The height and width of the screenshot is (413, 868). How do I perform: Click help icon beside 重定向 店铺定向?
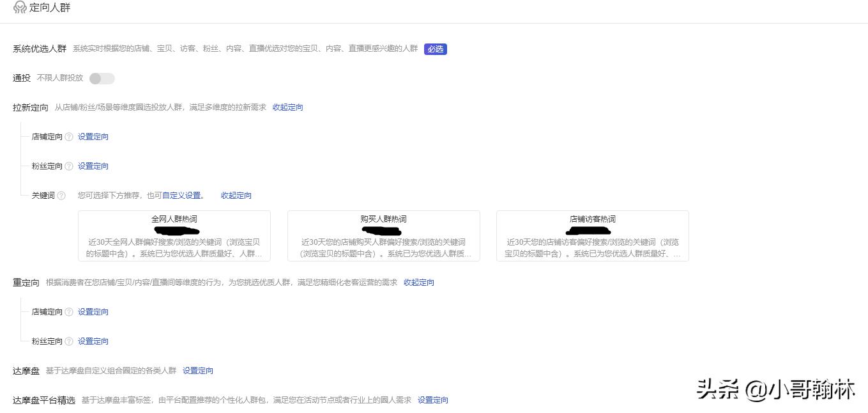[x=69, y=312]
